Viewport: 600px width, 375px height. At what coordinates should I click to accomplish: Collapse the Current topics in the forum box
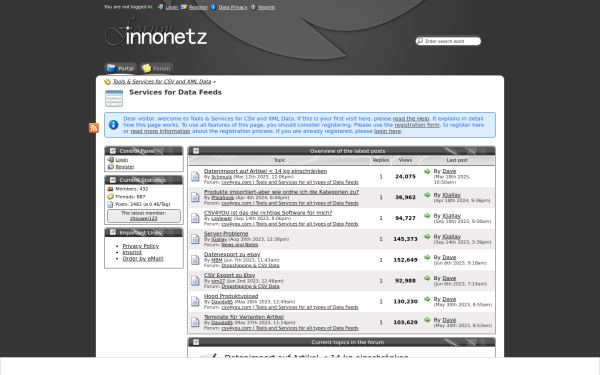[196, 342]
